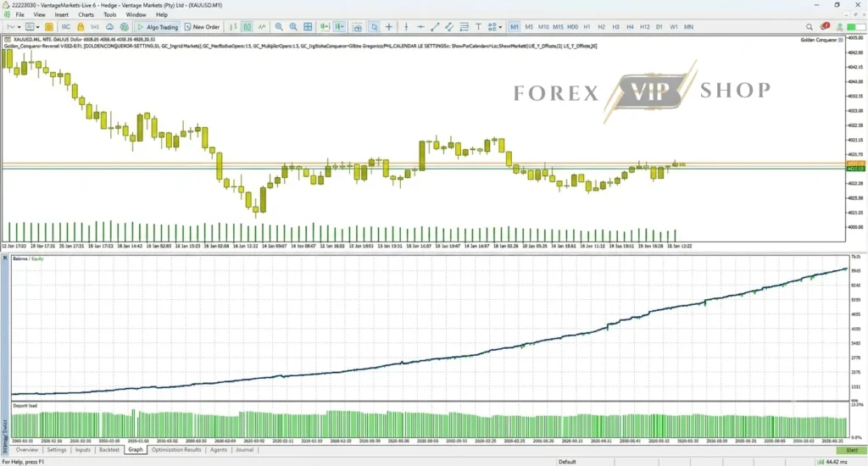Click the Default profile status bar entry
This screenshot has height=466, width=868.
(x=567, y=462)
